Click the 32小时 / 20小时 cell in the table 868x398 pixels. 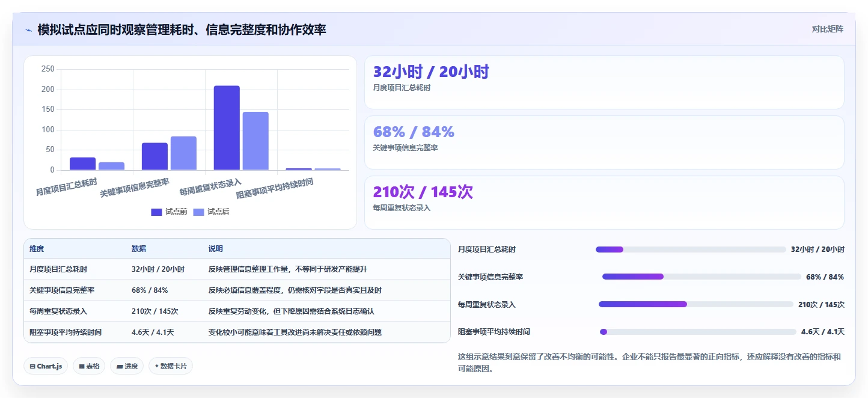pyautogui.click(x=158, y=269)
